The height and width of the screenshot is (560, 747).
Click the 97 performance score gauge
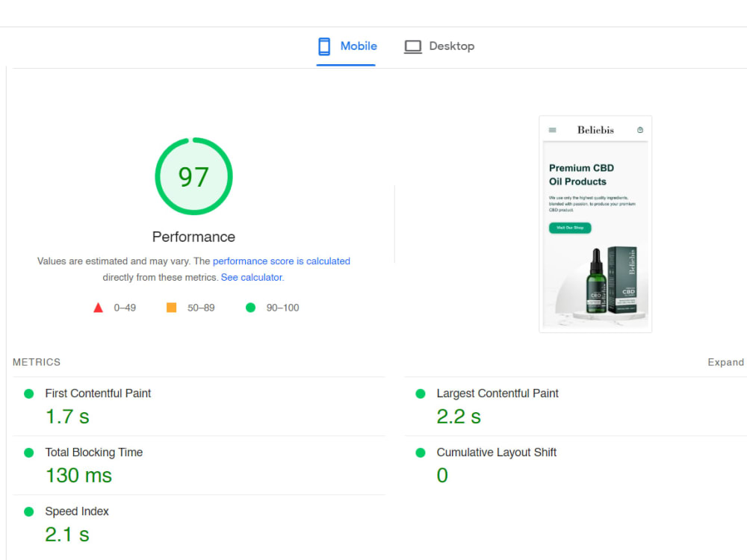pyautogui.click(x=193, y=177)
